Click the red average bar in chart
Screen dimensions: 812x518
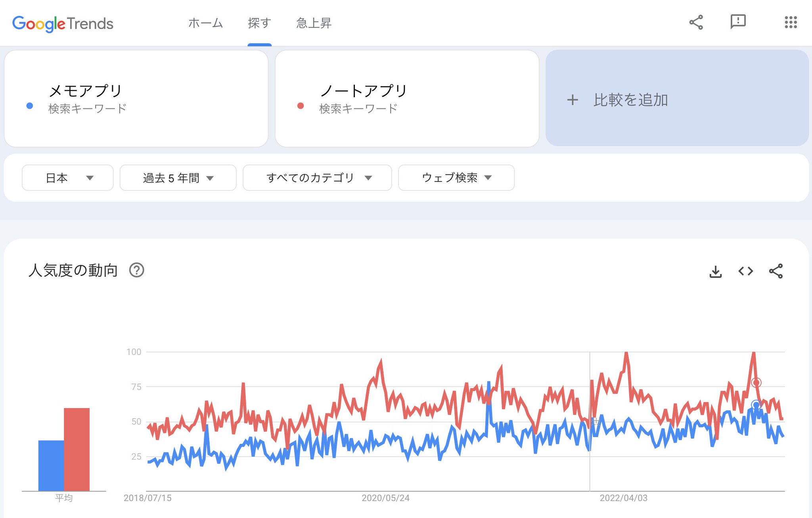pos(77,449)
